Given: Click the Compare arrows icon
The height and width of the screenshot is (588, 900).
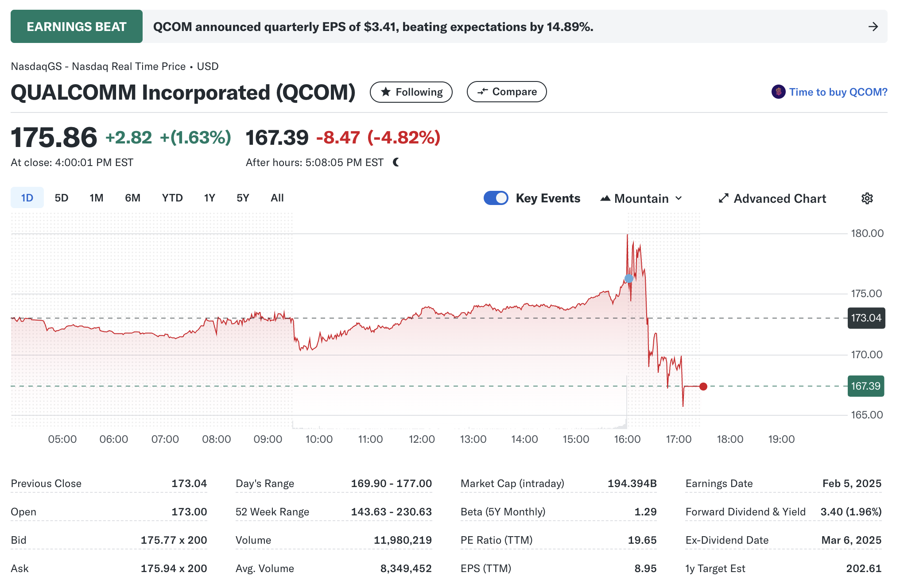Looking at the screenshot, I should [482, 92].
